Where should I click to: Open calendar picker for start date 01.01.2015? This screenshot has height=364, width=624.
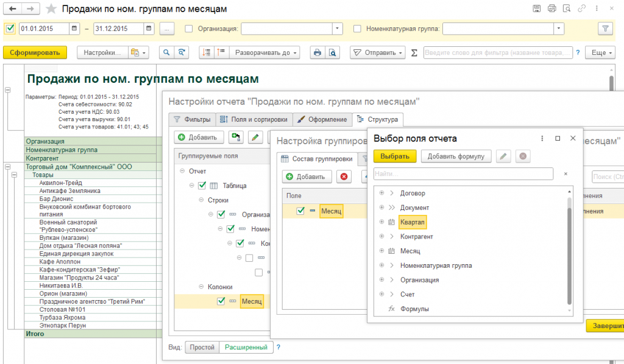(74, 29)
